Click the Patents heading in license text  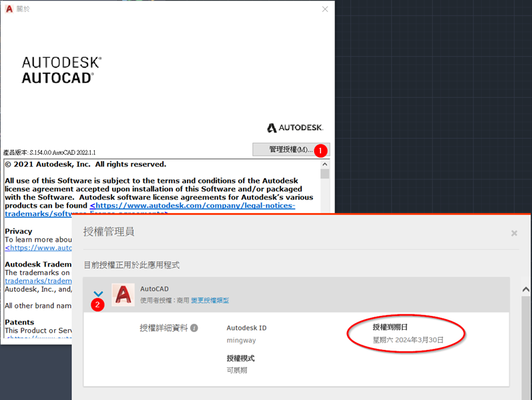pyautogui.click(x=19, y=323)
